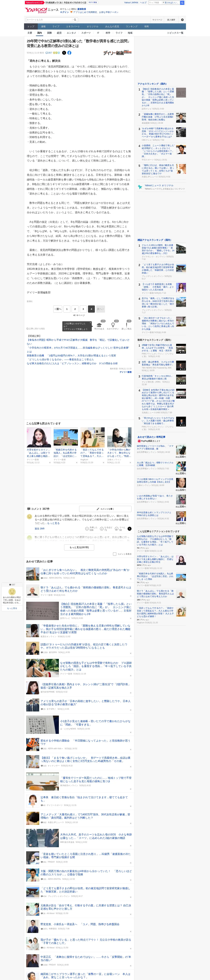Screen dimensions: 210x980
Task: Click the 記事に関する報告 report icon link
Action: [x=35, y=328]
